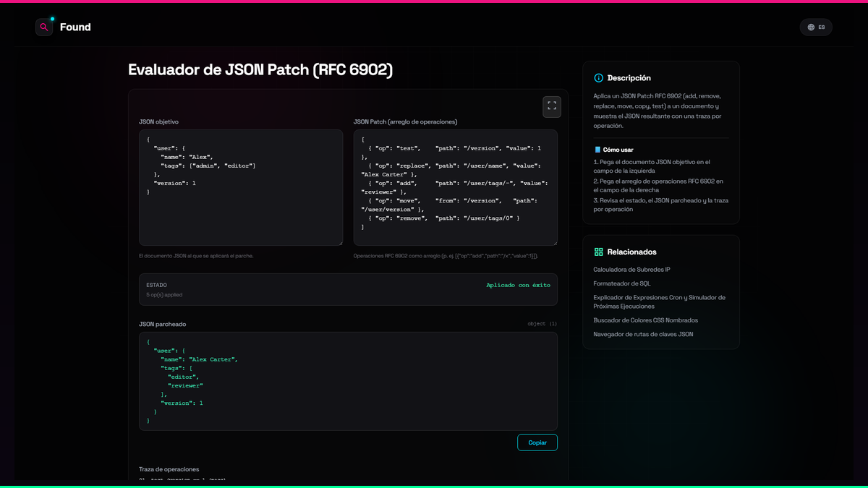The width and height of the screenshot is (868, 488).
Task: Click the "object (1)" type label
Action: coord(542,324)
